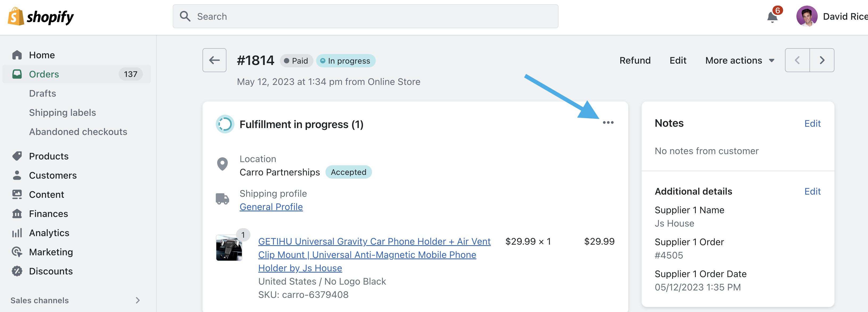The height and width of the screenshot is (312, 868).
Task: Expand the Sales channels section
Action: [138, 300]
